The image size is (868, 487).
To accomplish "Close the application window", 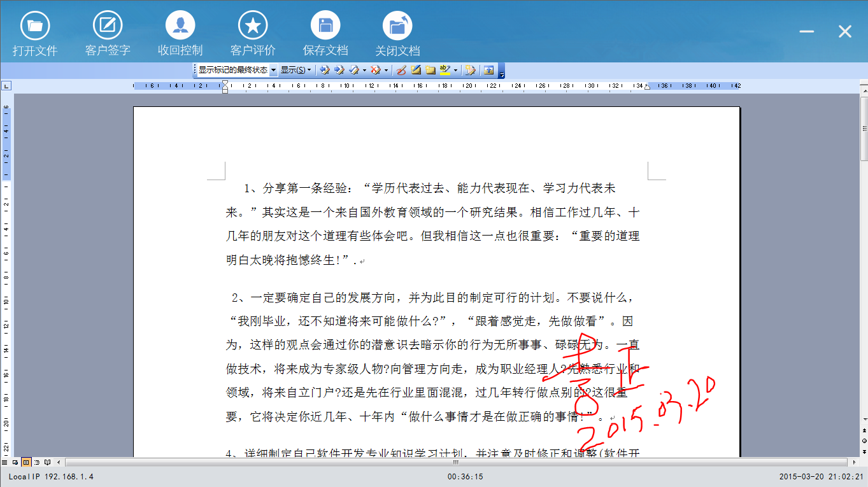I will click(x=845, y=31).
